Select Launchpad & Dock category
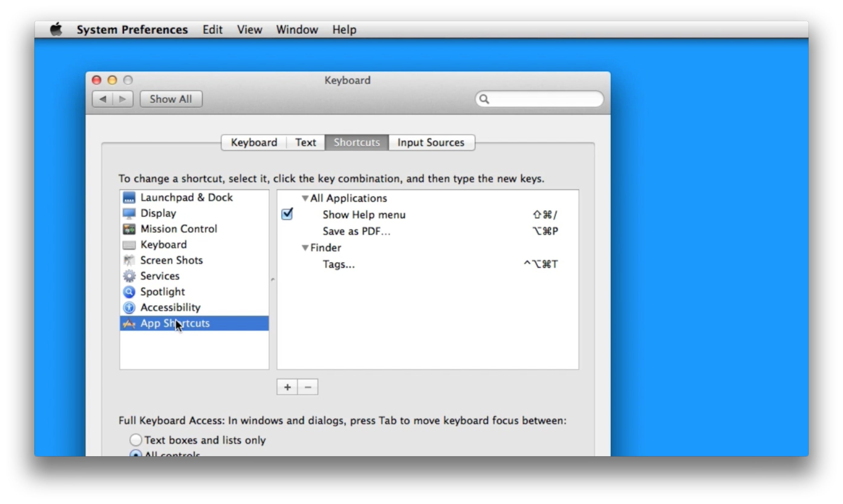 click(194, 197)
